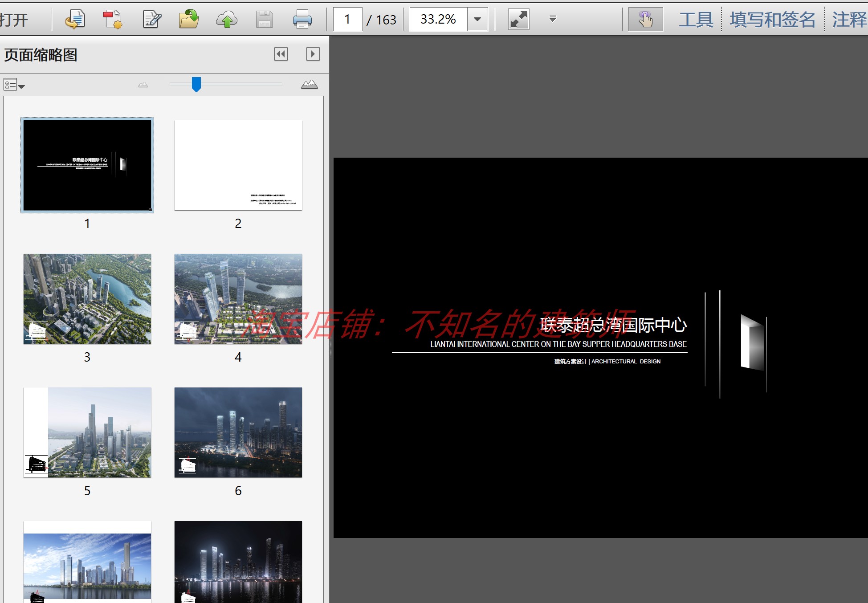Image resolution: width=868 pixels, height=603 pixels.
Task: Click the thumbnail label number 1
Action: click(x=87, y=224)
